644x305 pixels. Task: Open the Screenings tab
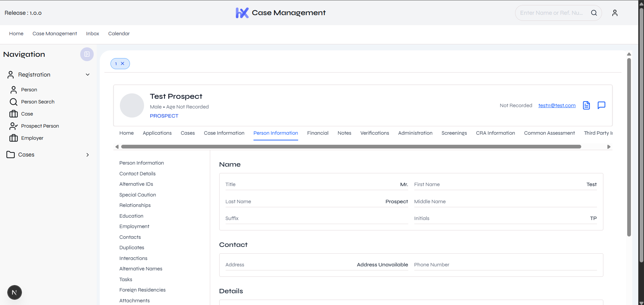pyautogui.click(x=454, y=133)
